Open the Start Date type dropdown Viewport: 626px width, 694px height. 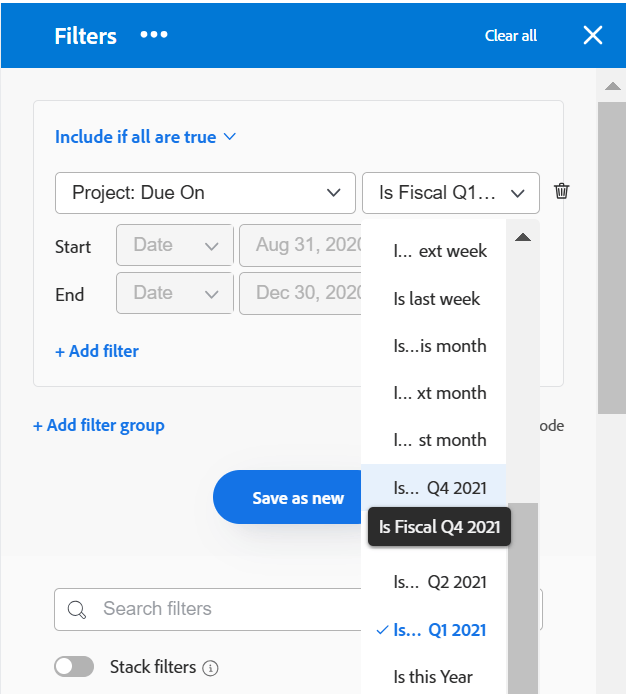click(x=175, y=245)
